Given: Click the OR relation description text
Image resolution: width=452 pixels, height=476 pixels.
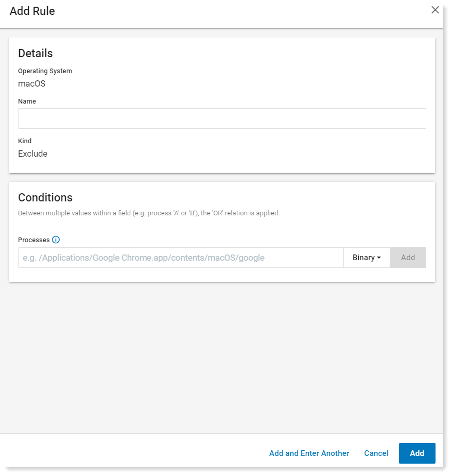Looking at the screenshot, I should click(x=149, y=213).
